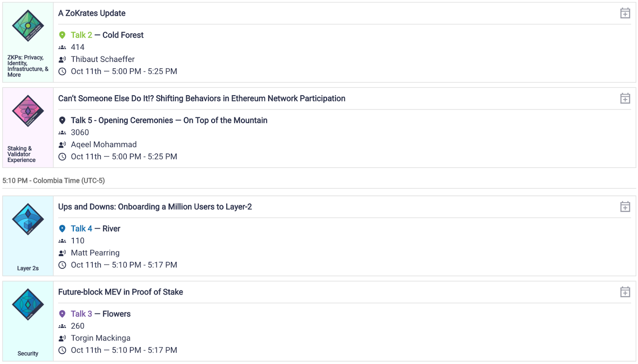Click the ZKPs track diamond icon
This screenshot has height=364, width=638.
click(x=28, y=26)
